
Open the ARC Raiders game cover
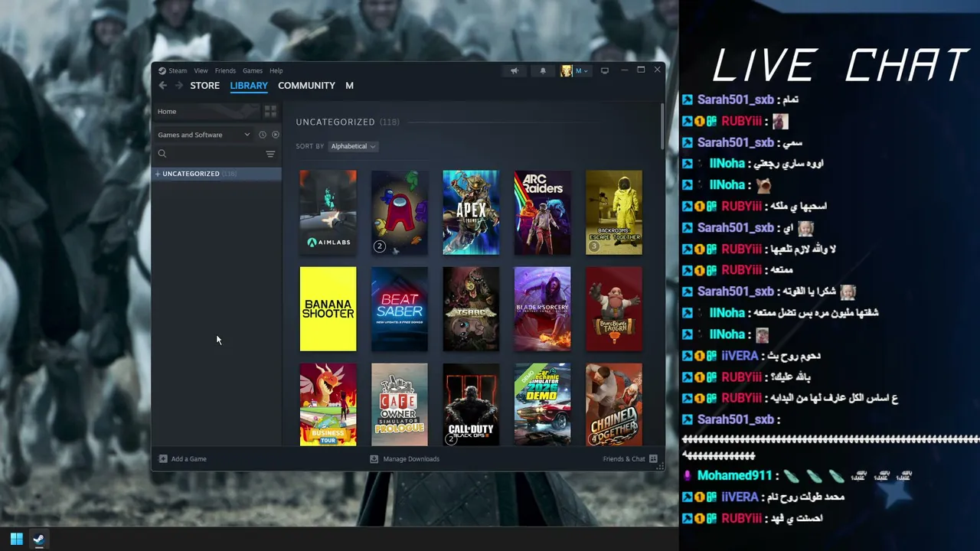(x=543, y=213)
